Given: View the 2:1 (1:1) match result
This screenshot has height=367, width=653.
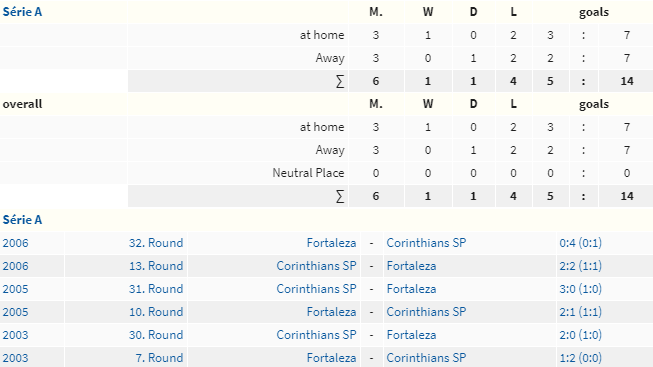Looking at the screenshot, I should pyautogui.click(x=581, y=312).
